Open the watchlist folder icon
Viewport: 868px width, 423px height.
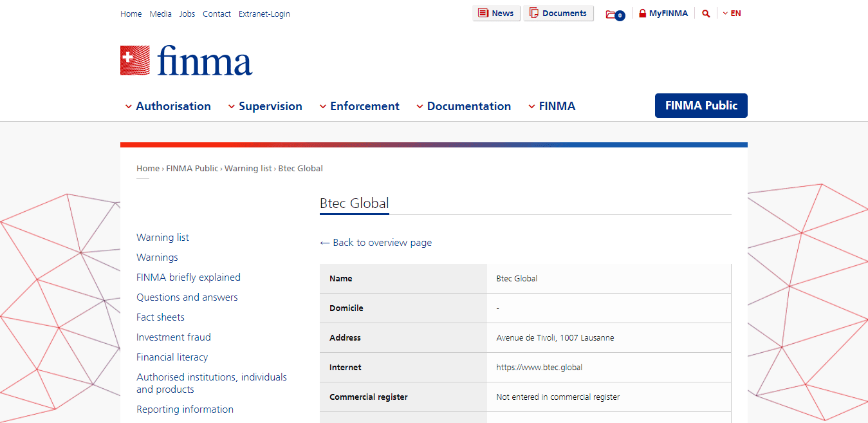(x=612, y=14)
